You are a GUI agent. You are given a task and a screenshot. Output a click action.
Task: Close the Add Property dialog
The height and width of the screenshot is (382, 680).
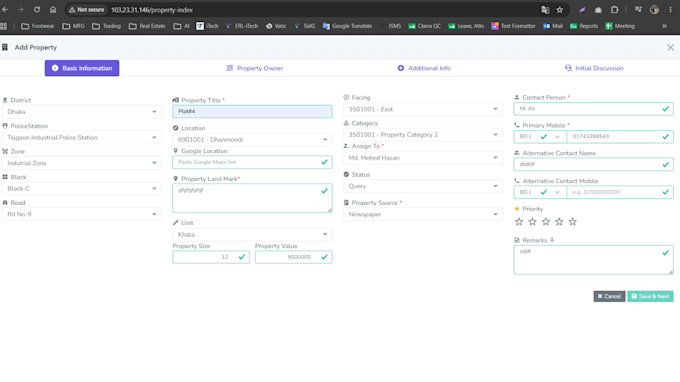(x=670, y=47)
